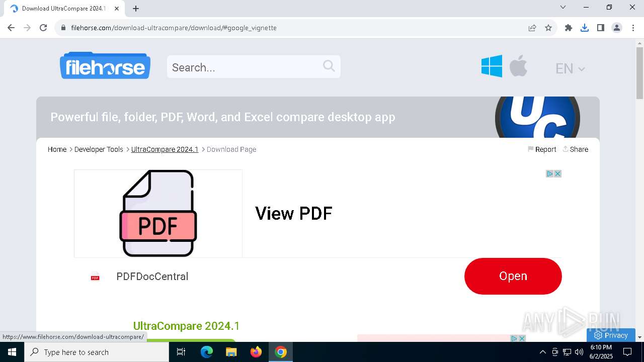Show hidden system tray icons
Screen dimensions: 644x362
(542, 352)
